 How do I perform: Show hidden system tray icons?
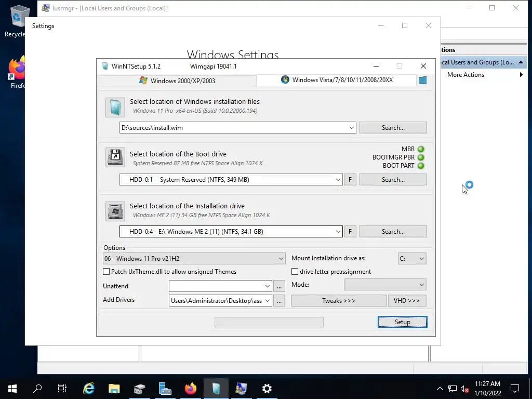click(440, 389)
